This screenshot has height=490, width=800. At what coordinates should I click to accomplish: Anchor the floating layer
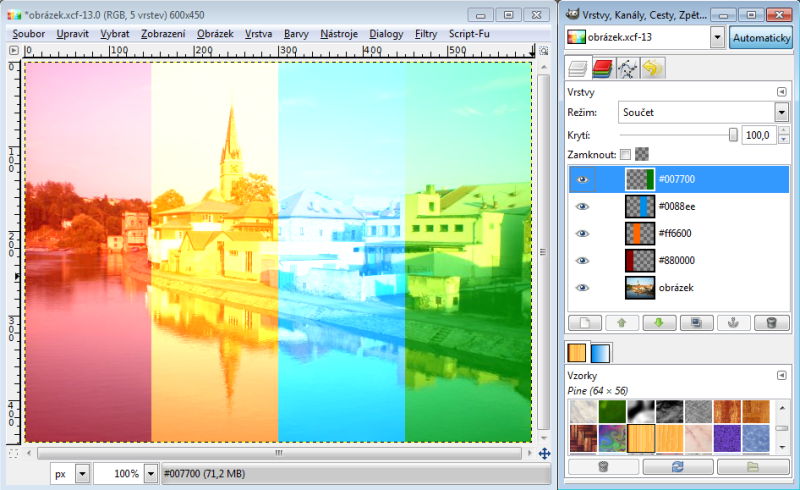pos(734,323)
